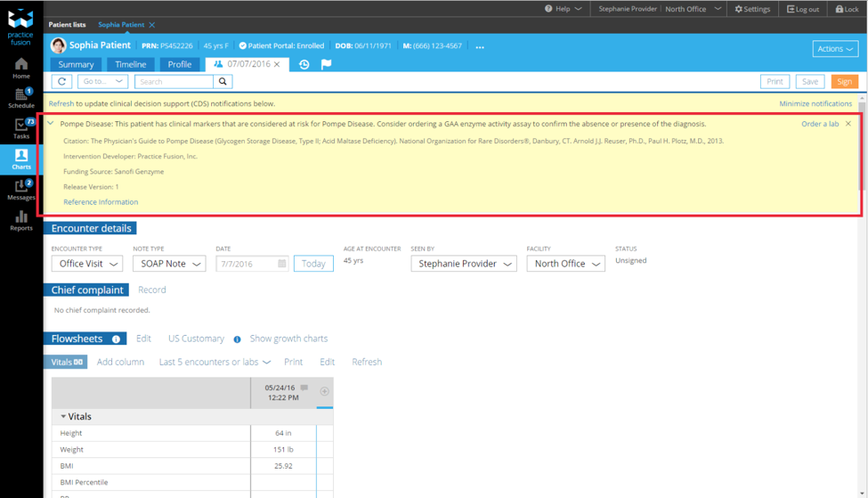Click the flag icon next to encounter tab
The height and width of the screenshot is (498, 868).
coord(326,64)
